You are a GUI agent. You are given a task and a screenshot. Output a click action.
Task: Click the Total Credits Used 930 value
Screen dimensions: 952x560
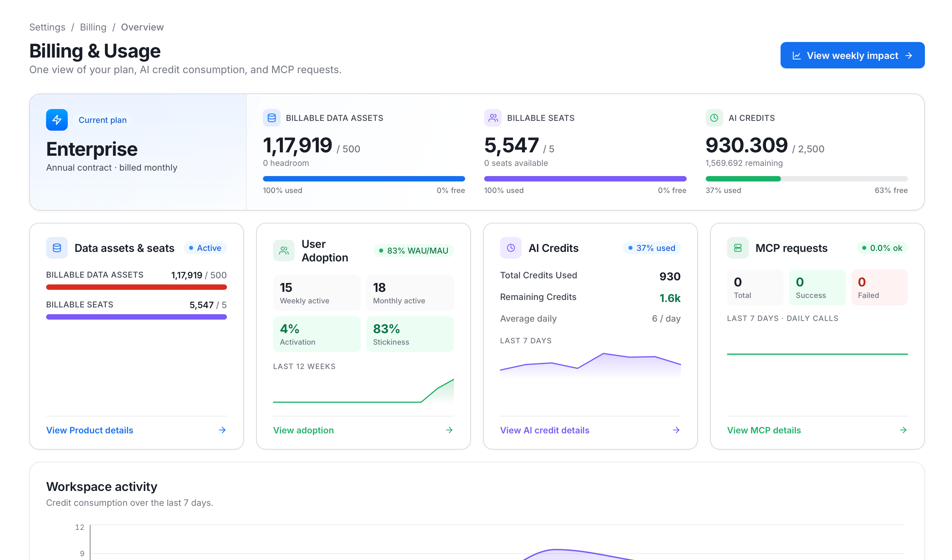[x=670, y=276]
